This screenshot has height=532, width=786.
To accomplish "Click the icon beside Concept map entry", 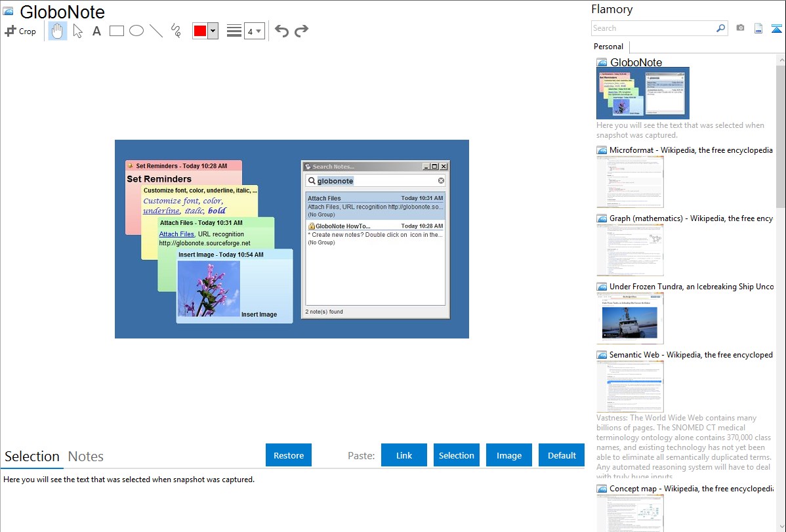I will [602, 488].
